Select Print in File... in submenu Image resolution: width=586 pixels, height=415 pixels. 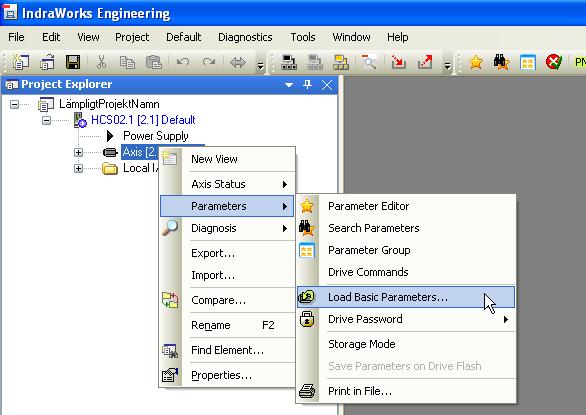tap(406, 391)
